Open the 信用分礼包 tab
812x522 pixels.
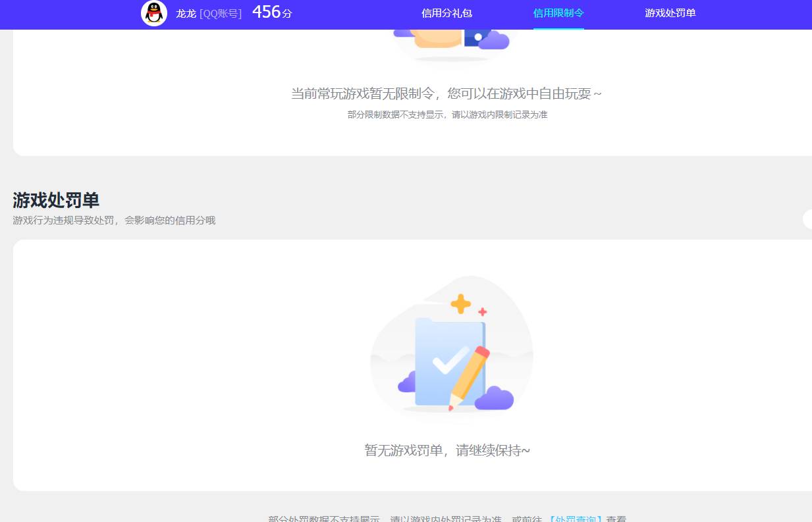point(447,13)
